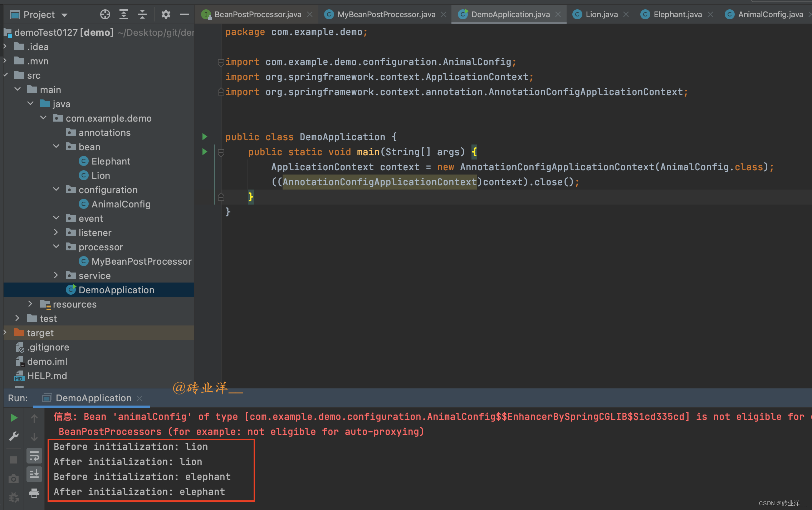The height and width of the screenshot is (510, 812).
Task: Rerun DemoApplication with green play button
Action: (14, 418)
